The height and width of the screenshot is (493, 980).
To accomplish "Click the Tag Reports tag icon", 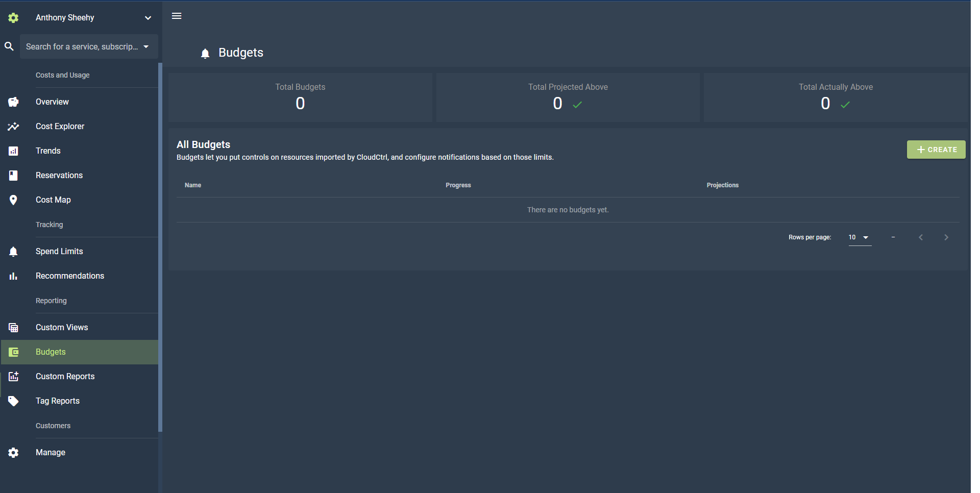I will pyautogui.click(x=13, y=401).
